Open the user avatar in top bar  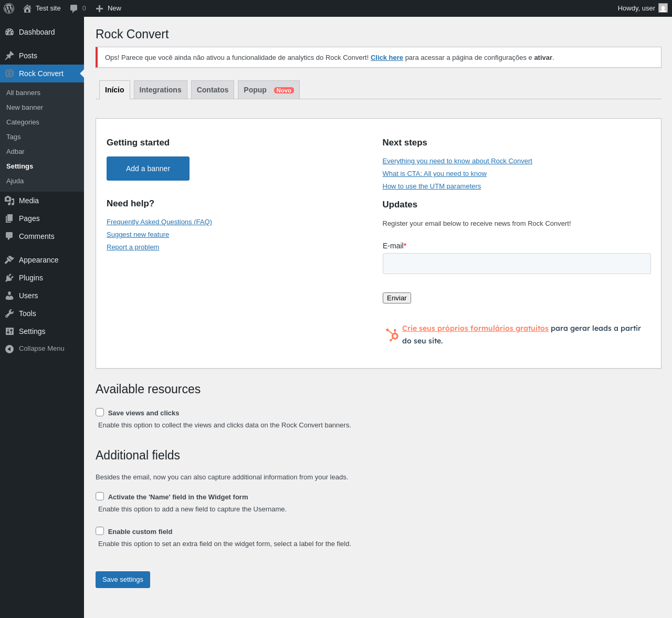[x=663, y=8]
